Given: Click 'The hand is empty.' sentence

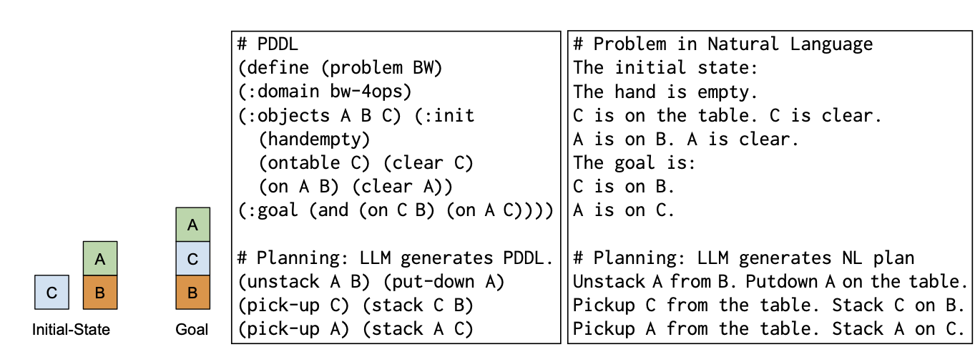Looking at the screenshot, I should pos(665,92).
